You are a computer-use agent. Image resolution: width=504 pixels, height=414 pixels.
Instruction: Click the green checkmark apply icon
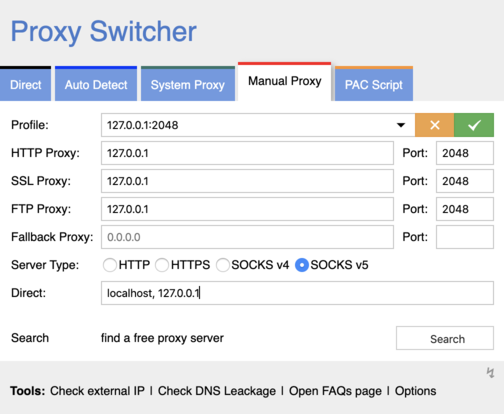coord(474,125)
